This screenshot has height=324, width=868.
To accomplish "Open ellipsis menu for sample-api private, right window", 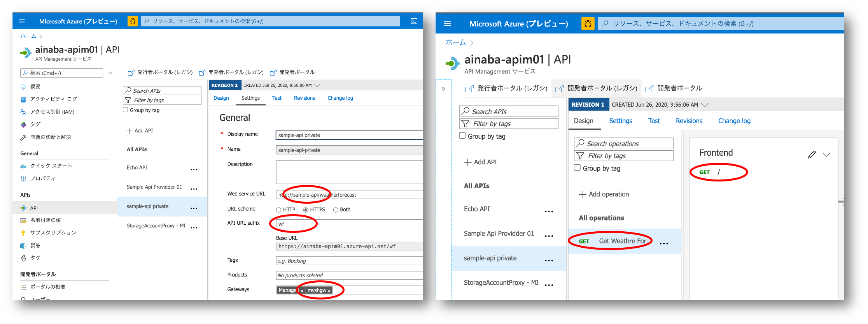I will (549, 261).
